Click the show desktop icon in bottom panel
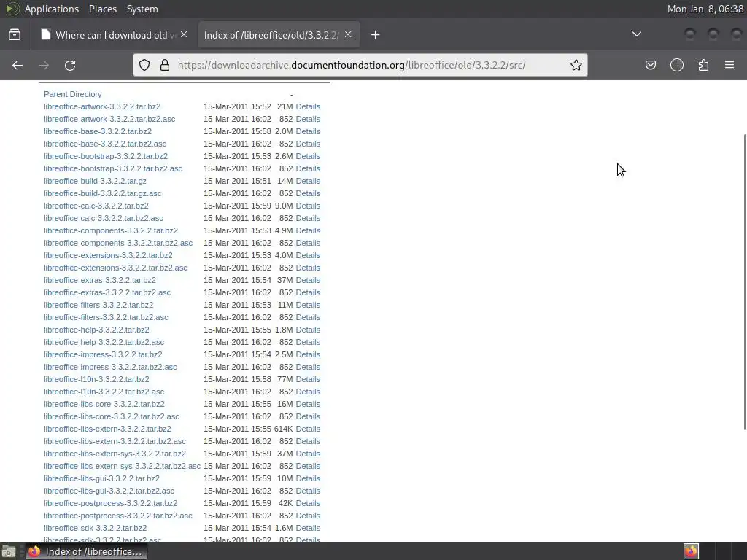 tap(9, 551)
